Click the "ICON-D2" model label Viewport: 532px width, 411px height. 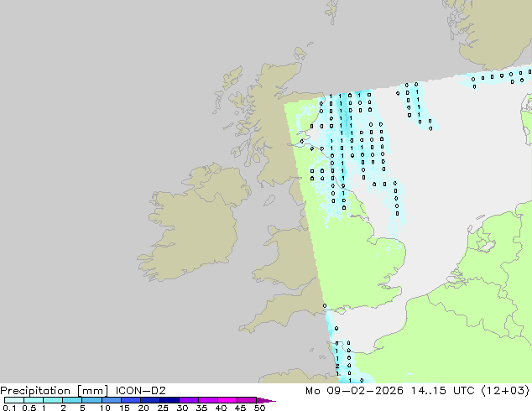(140, 391)
